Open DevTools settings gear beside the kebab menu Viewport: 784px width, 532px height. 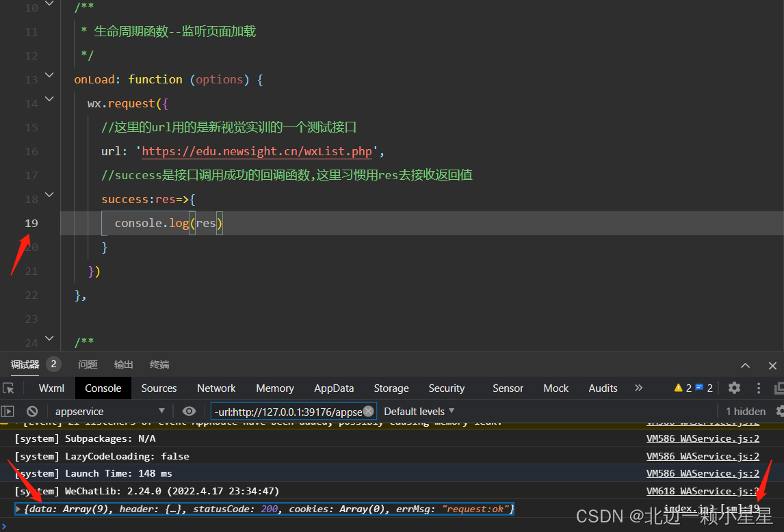tap(734, 388)
